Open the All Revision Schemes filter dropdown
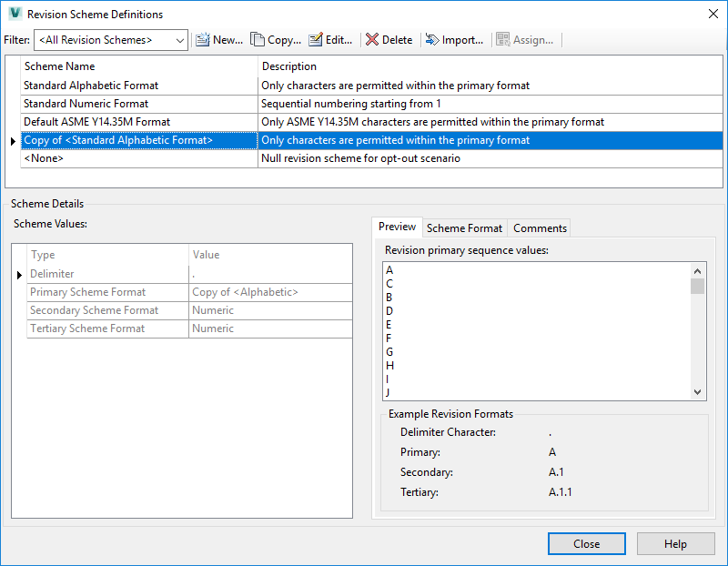Image resolution: width=728 pixels, height=566 pixels. click(x=111, y=40)
